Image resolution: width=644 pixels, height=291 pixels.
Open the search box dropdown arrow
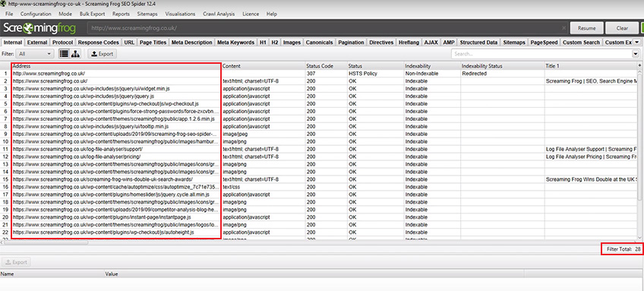point(636,54)
